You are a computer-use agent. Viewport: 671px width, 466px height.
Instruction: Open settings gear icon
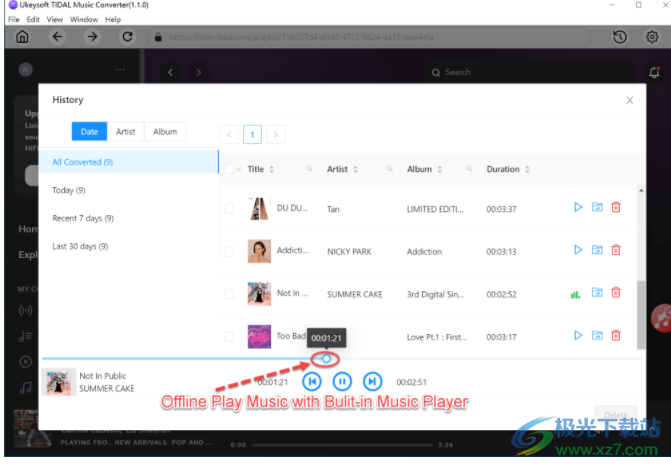[x=652, y=37]
